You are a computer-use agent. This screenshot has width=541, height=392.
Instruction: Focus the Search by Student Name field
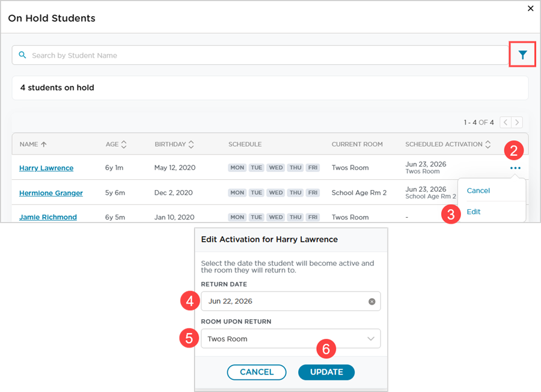tap(260, 55)
